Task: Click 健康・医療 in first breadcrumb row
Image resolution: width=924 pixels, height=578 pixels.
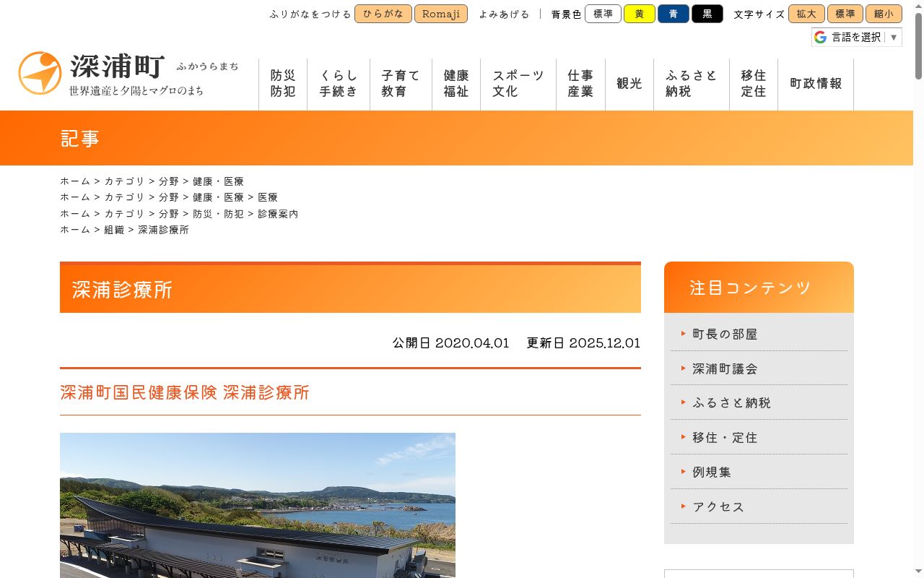Action: pyautogui.click(x=218, y=181)
